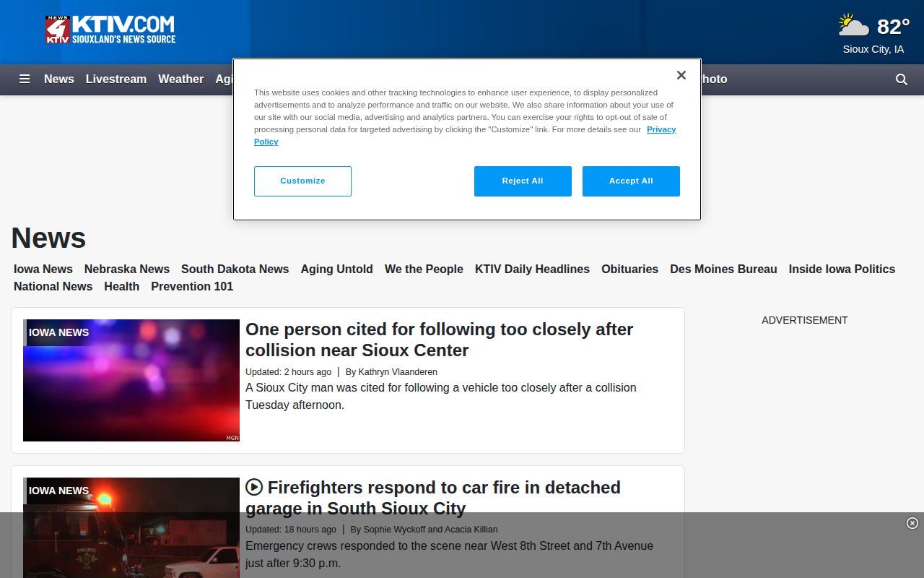Click the Customize cookie button
The width and height of the screenshot is (924, 578).
click(302, 181)
